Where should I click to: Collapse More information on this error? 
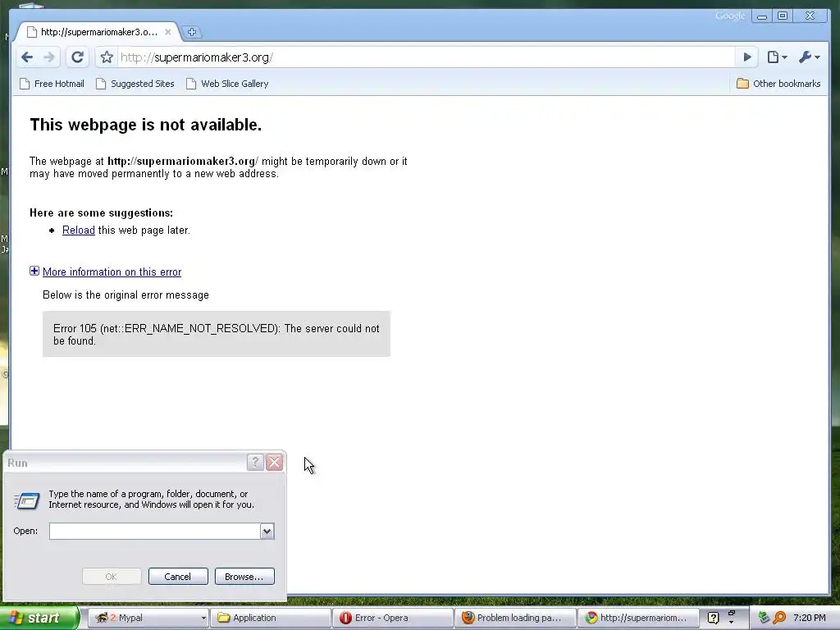[x=112, y=272]
